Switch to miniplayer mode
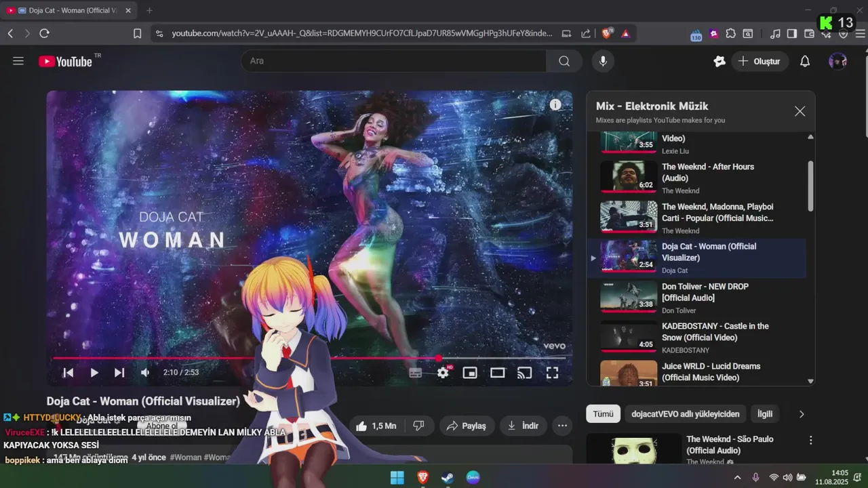This screenshot has height=488, width=868. pyautogui.click(x=470, y=372)
